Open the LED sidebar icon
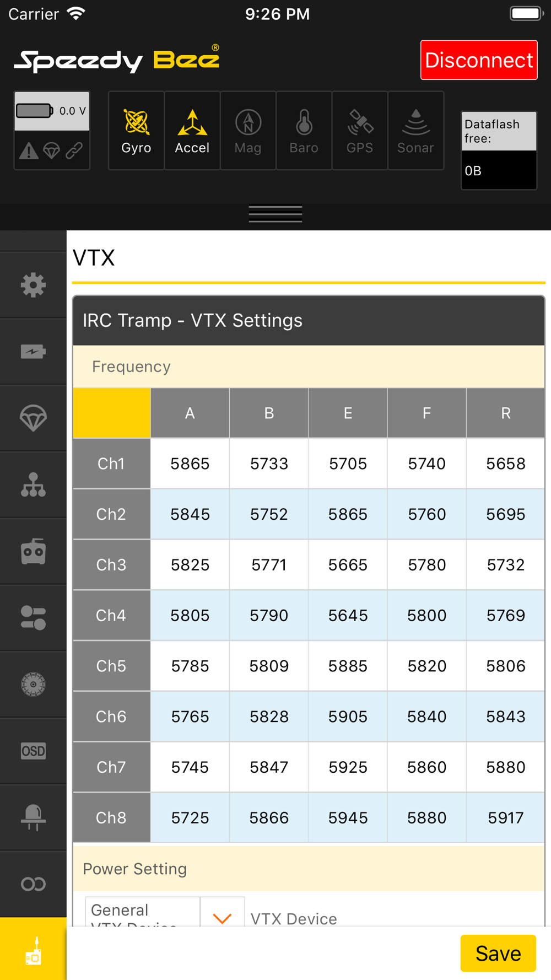 pyautogui.click(x=33, y=817)
